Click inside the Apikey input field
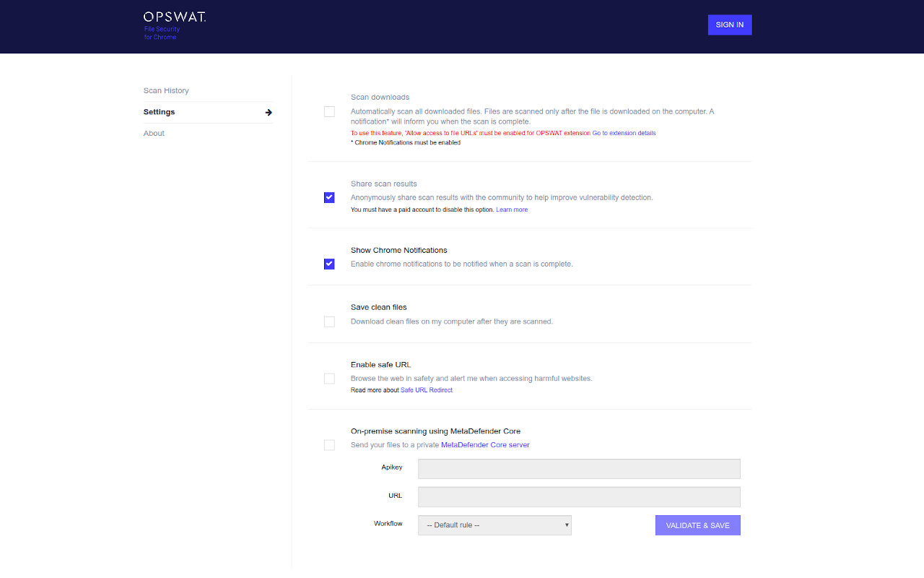This screenshot has width=924, height=578. [x=578, y=468]
